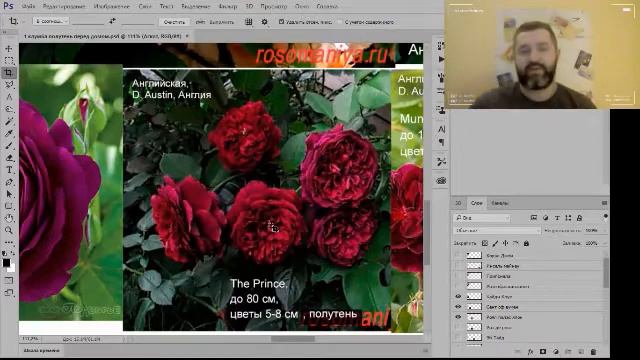Select the Move tool

pyautogui.click(x=9, y=49)
